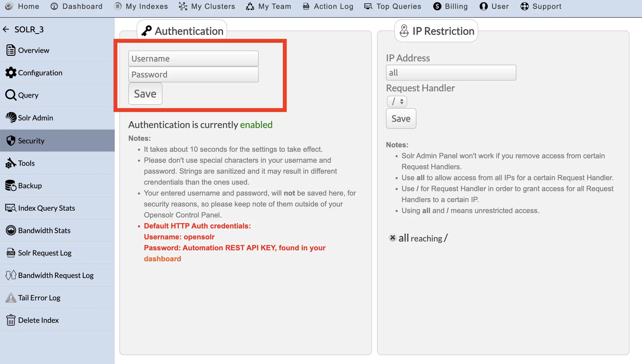
Task: Open the Action Log page
Action: (328, 6)
